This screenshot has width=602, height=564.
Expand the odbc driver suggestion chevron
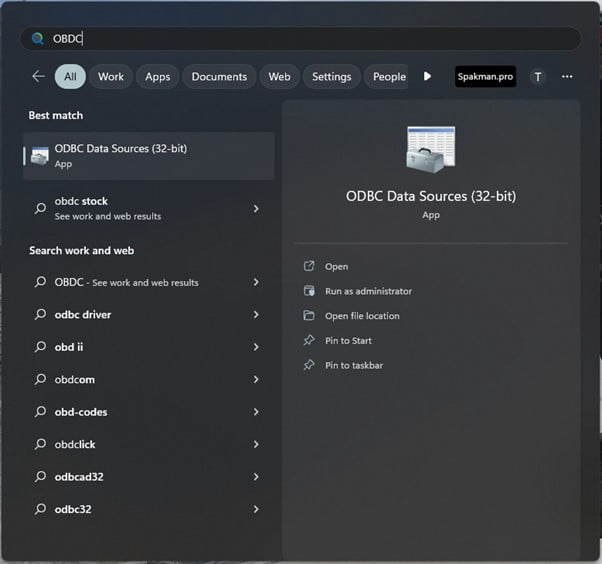click(x=256, y=315)
